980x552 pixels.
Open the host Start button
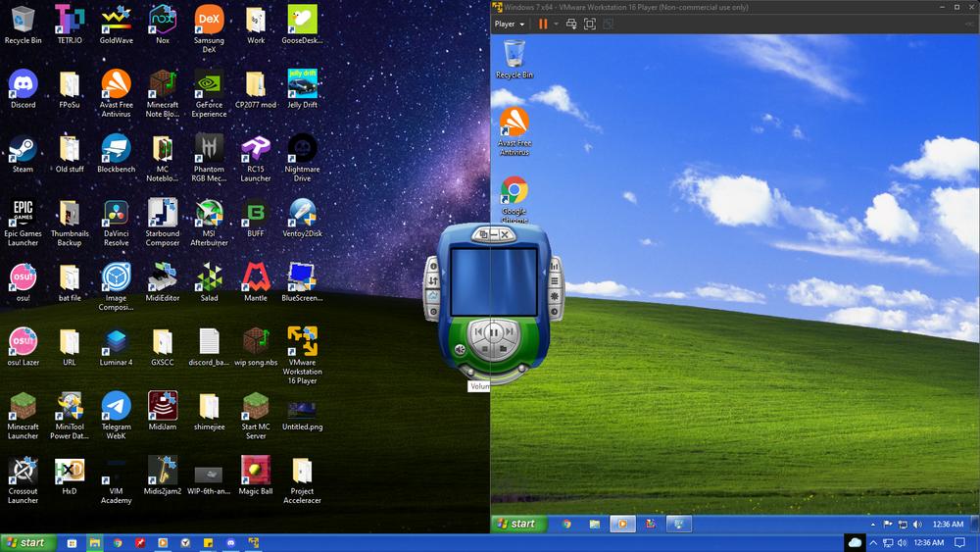coord(28,542)
